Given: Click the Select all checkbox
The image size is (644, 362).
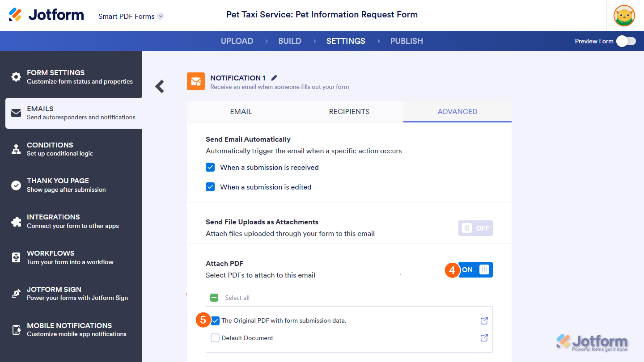Looking at the screenshot, I should pos(214,297).
